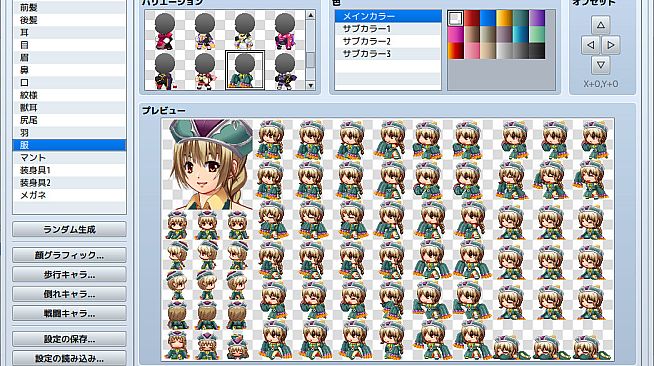The image size is (654, 366).
Task: Select 獣耳 in the parts list
Action: (x=69, y=108)
